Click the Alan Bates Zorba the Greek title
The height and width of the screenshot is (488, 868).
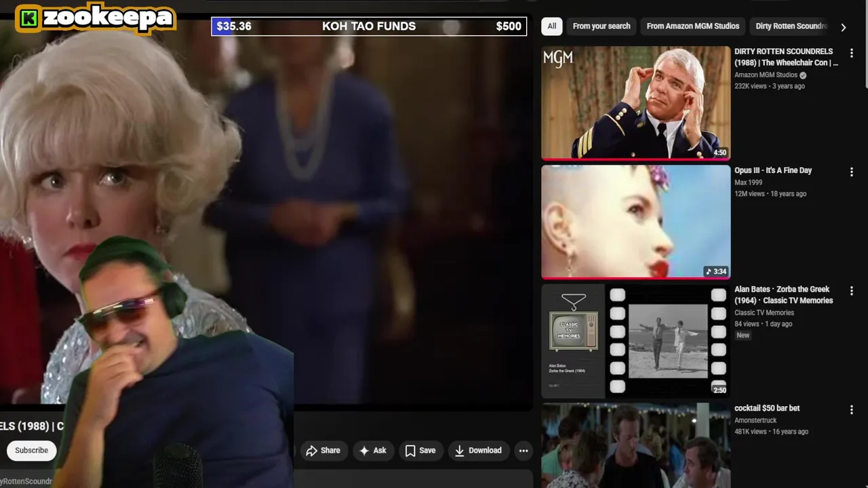pos(783,295)
